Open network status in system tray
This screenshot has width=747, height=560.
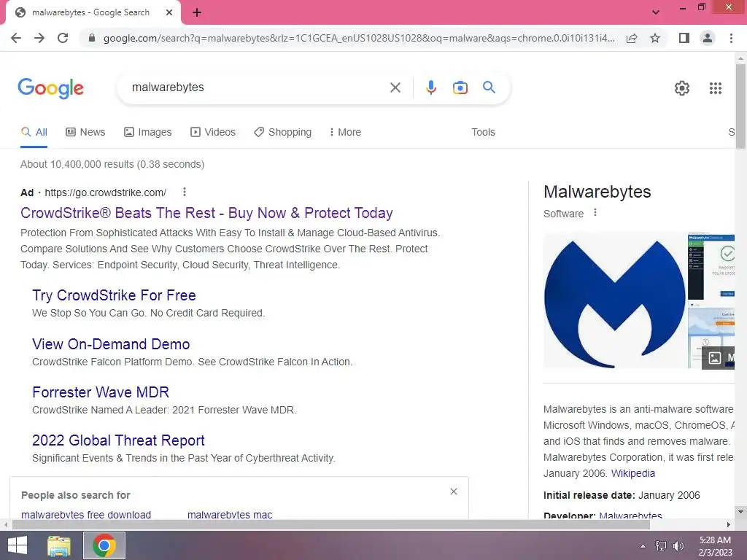(x=660, y=546)
